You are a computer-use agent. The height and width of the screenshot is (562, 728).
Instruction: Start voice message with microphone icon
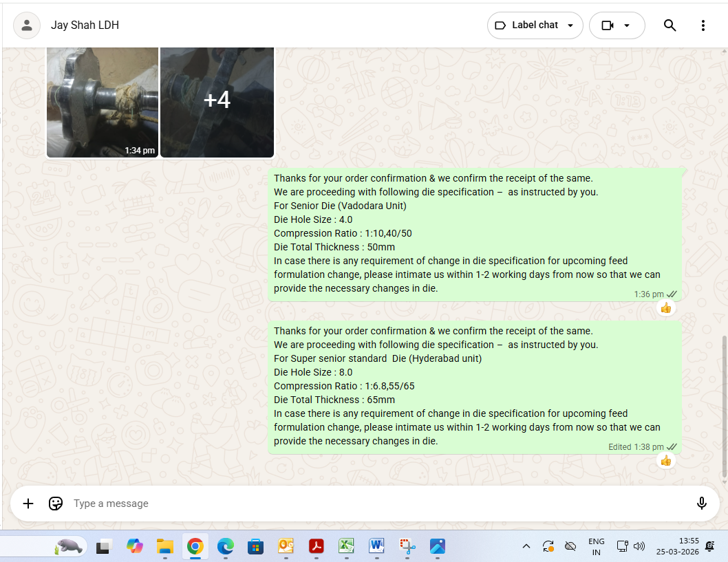click(x=701, y=504)
